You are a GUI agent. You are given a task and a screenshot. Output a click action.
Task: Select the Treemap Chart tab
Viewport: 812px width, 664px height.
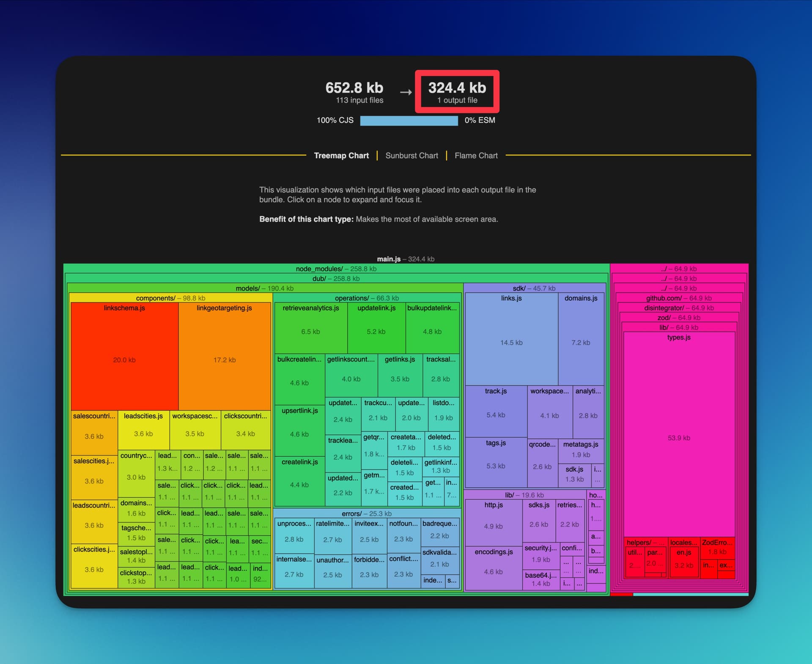pyautogui.click(x=342, y=156)
